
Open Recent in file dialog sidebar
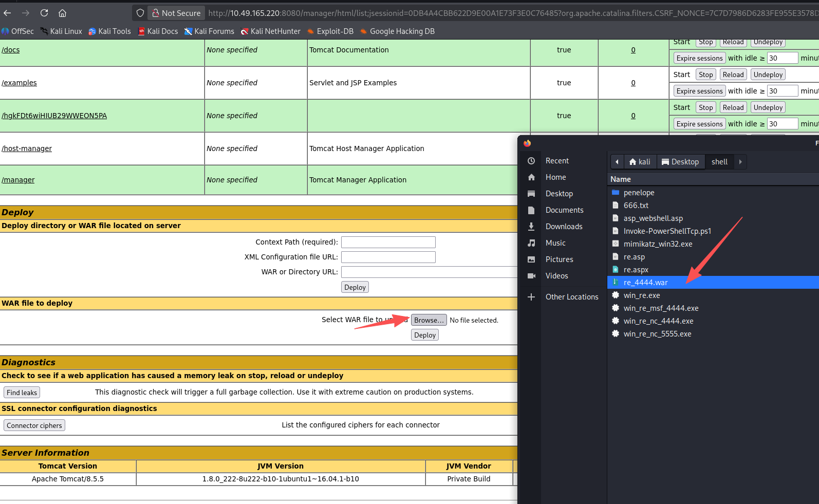click(x=557, y=161)
